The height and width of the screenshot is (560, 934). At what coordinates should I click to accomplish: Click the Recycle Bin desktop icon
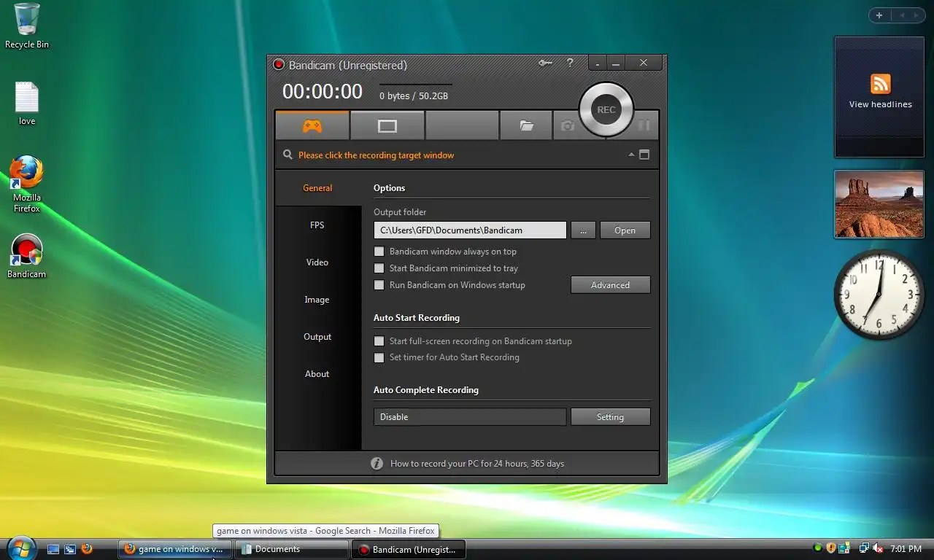[26, 26]
